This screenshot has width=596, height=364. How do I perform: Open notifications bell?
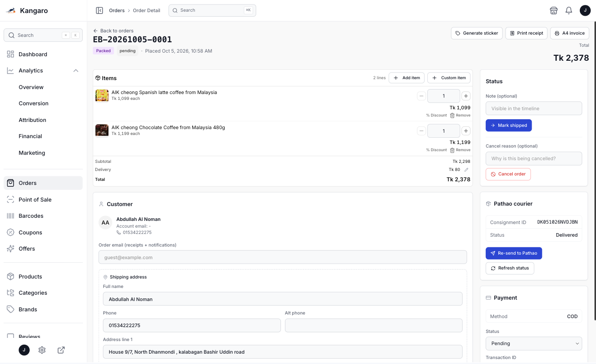tap(569, 10)
